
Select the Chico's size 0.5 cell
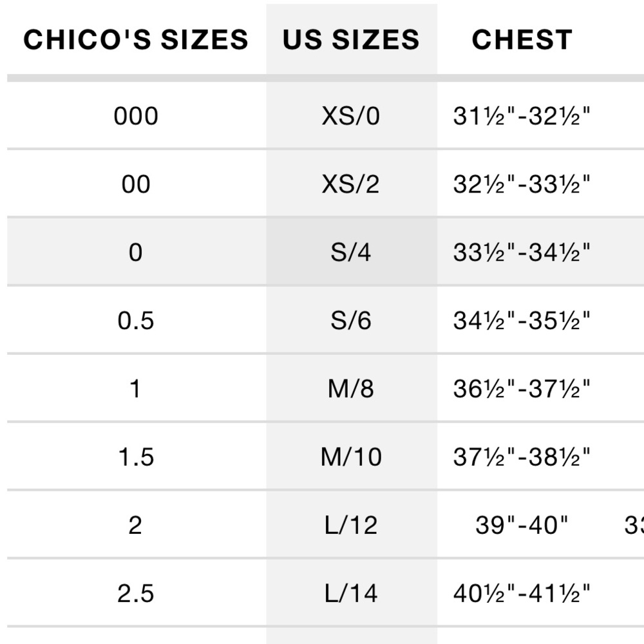[136, 320]
